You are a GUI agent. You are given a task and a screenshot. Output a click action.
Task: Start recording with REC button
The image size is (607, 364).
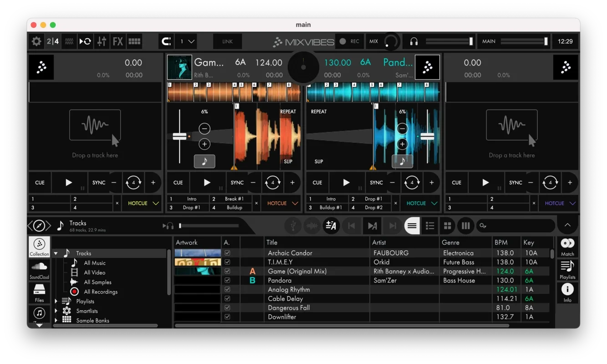pyautogui.click(x=349, y=41)
